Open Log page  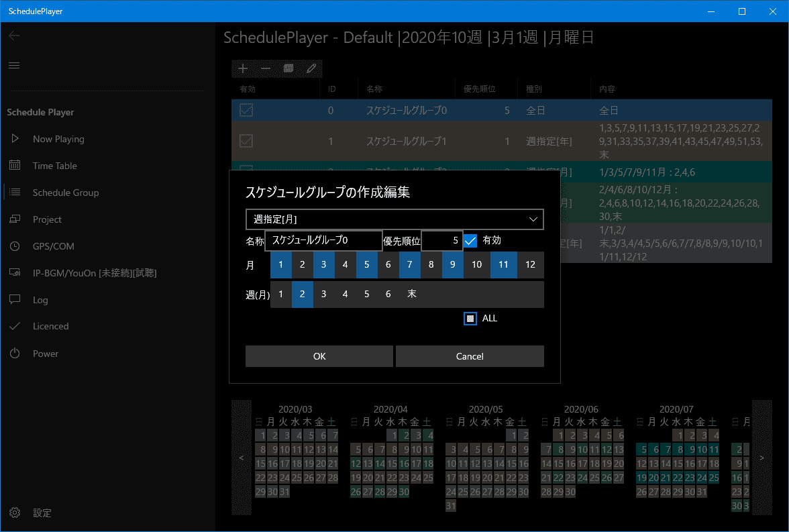click(x=40, y=300)
